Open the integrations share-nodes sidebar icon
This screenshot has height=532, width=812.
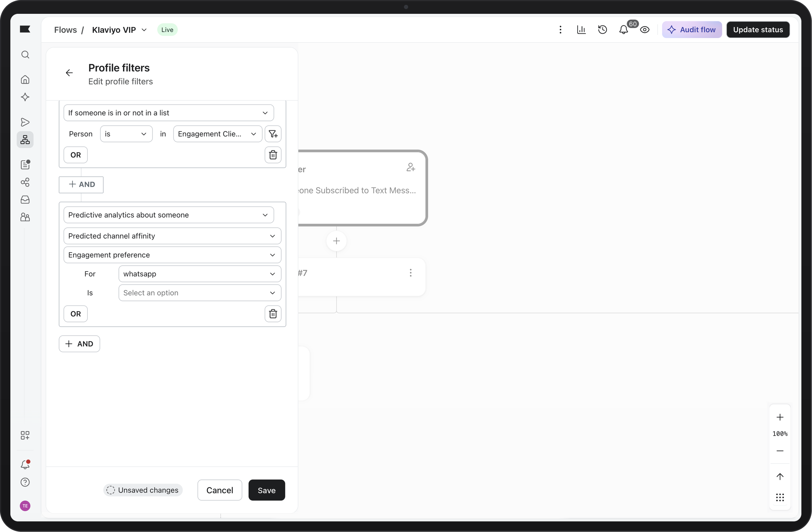[25, 182]
